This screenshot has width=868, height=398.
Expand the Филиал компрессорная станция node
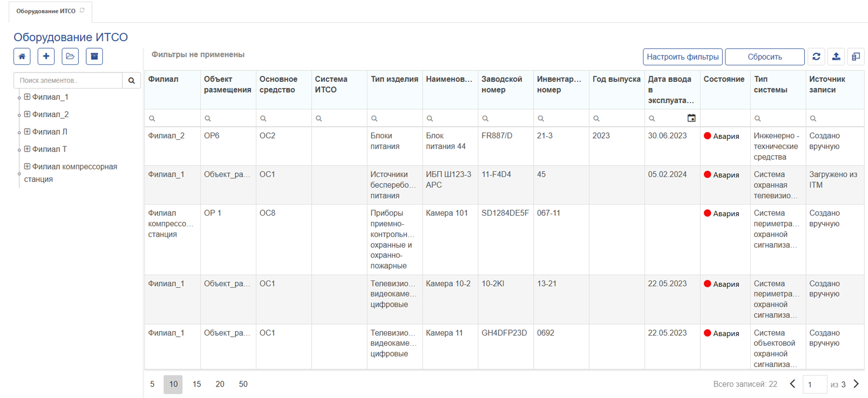coord(27,167)
